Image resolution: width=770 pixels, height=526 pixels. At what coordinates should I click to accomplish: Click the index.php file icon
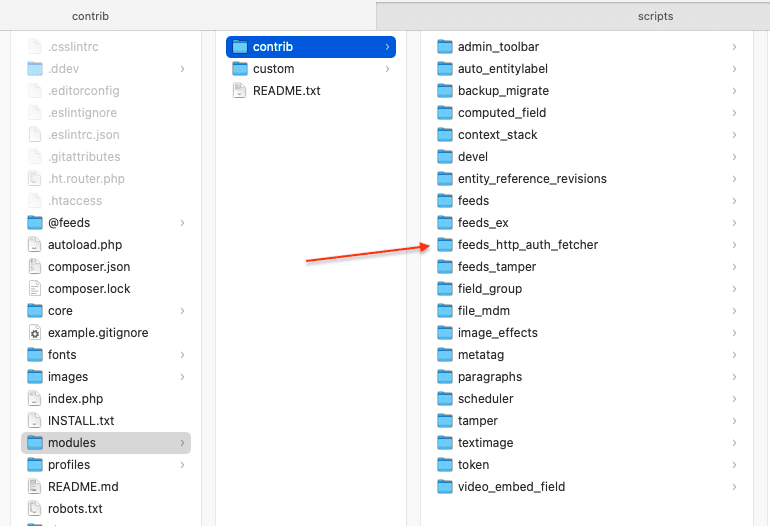(x=35, y=399)
